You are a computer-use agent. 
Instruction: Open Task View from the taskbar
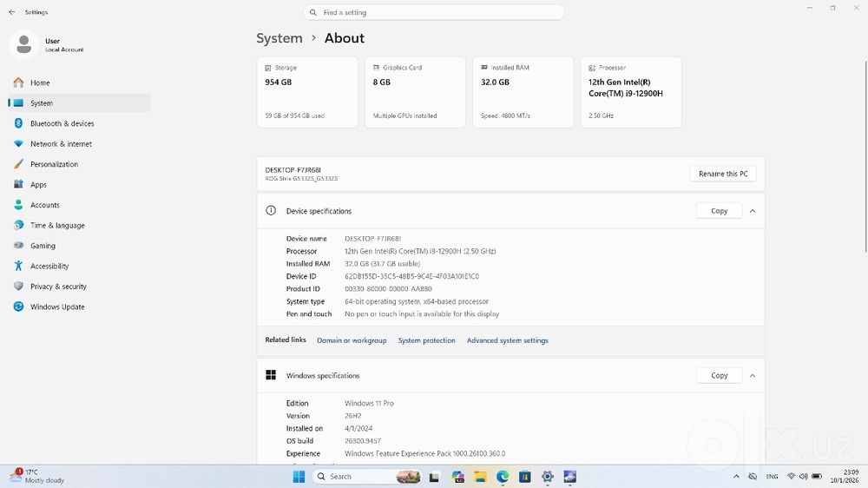435,477
